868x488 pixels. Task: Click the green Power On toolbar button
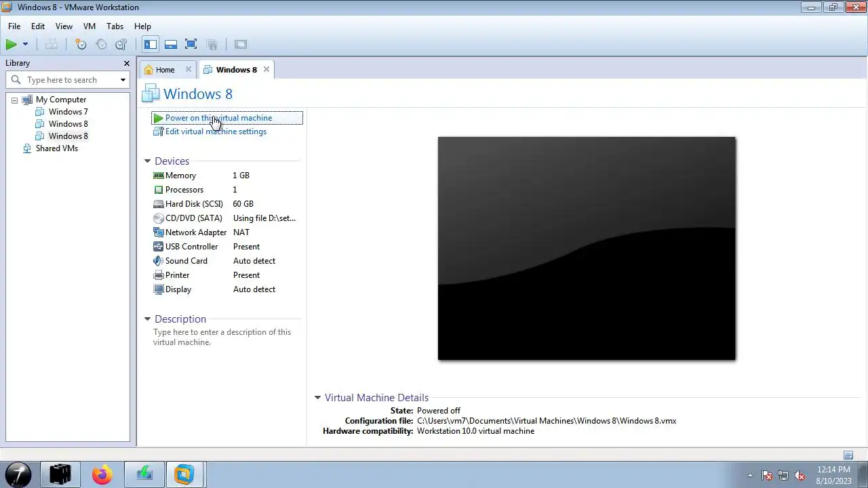pos(11,45)
